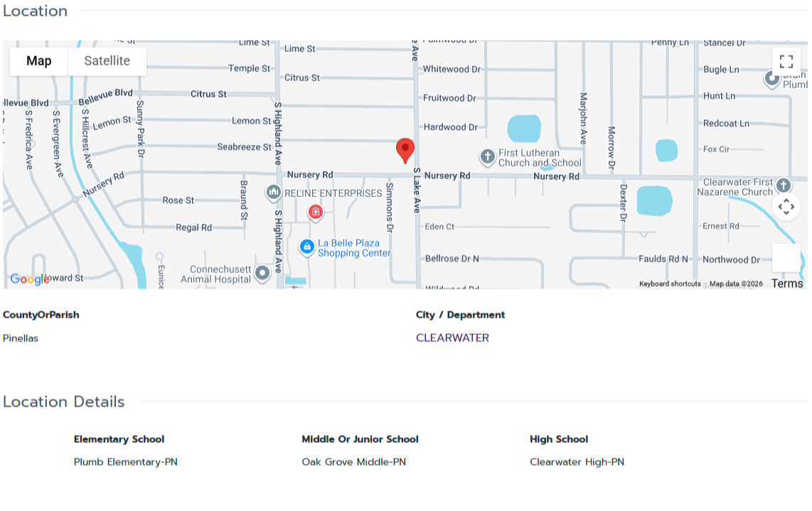Click the red location pin marker
The image size is (812, 511).
click(x=405, y=150)
